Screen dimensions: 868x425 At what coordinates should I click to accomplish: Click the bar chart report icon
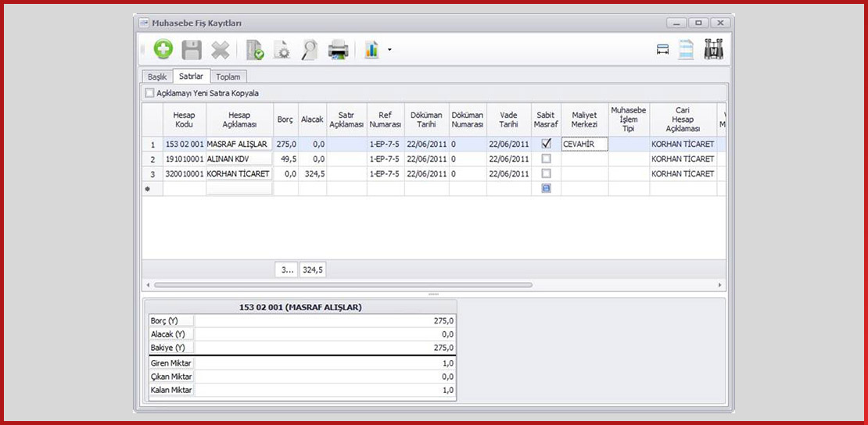coord(371,50)
